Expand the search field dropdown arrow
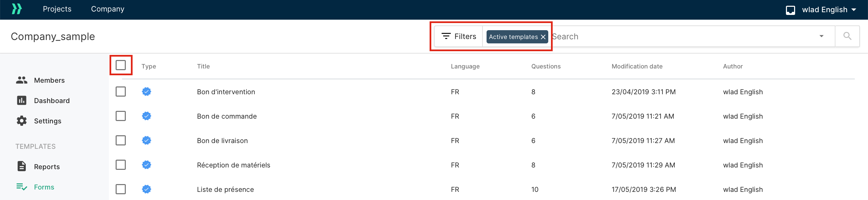The height and width of the screenshot is (200, 868). tap(822, 36)
